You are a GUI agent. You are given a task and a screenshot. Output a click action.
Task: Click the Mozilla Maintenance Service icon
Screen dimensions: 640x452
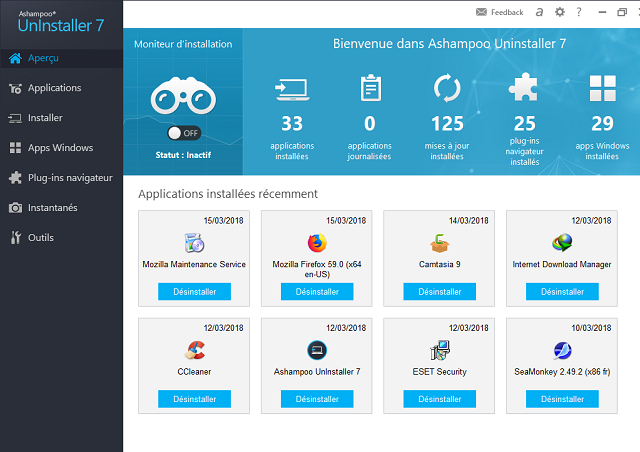pyautogui.click(x=194, y=243)
